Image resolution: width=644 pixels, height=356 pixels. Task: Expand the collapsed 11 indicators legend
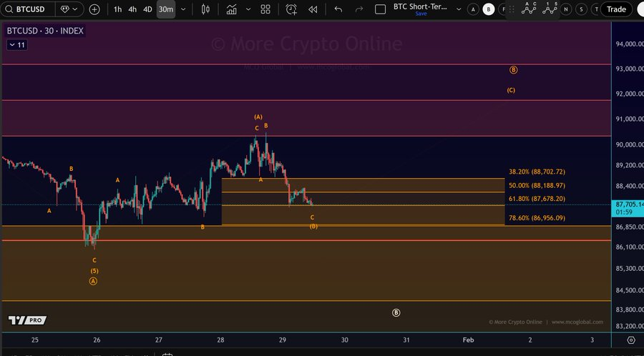[x=16, y=44]
